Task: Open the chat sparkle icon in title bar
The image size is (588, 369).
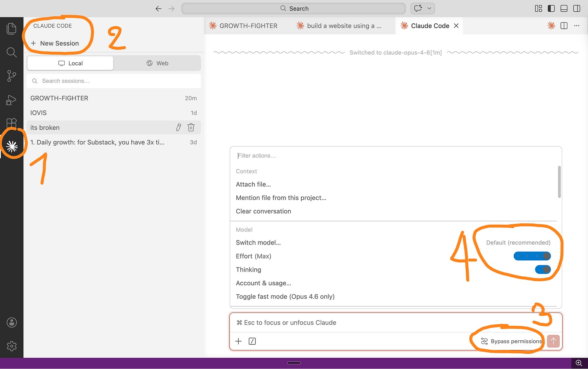Action: pyautogui.click(x=418, y=8)
